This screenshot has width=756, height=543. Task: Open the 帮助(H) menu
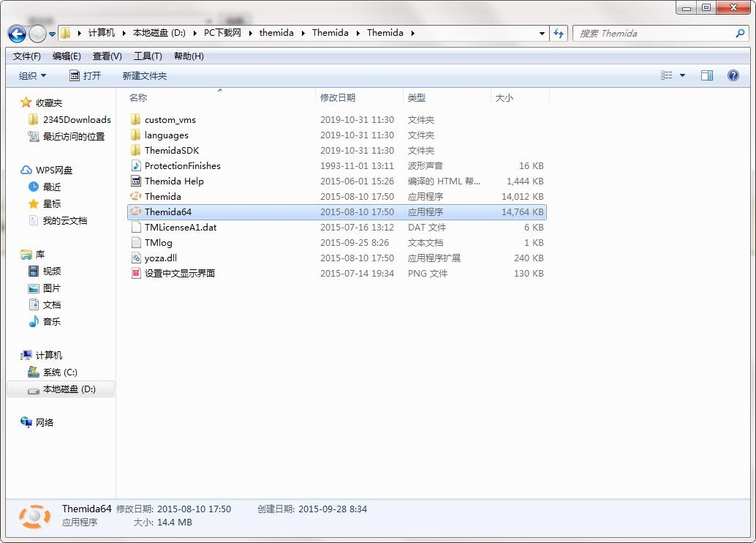click(189, 56)
